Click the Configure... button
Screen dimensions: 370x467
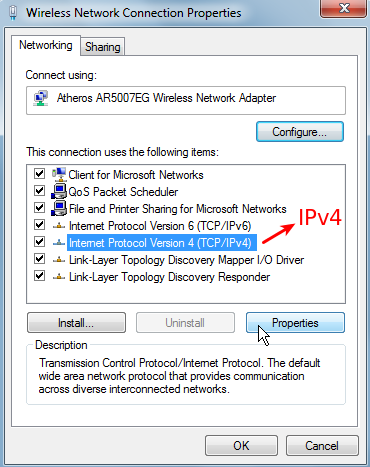300,132
